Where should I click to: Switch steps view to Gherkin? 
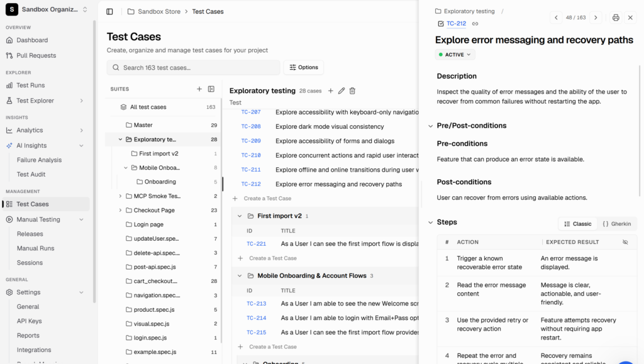[x=616, y=224]
